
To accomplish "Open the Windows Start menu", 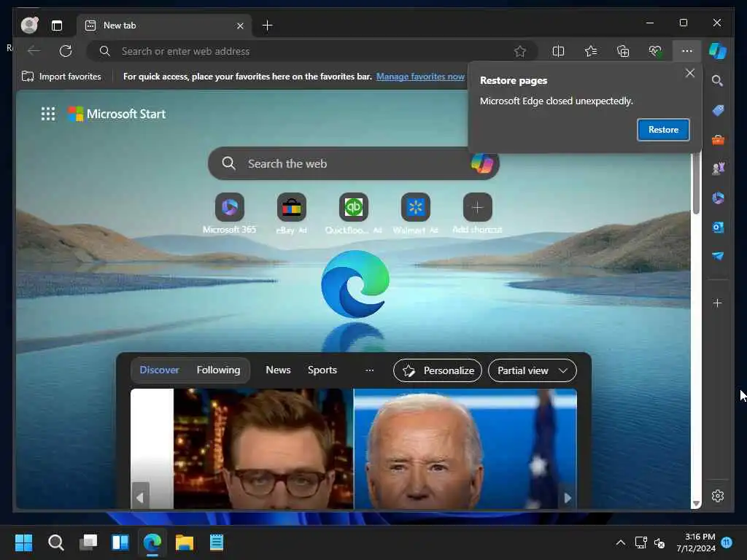I will pyautogui.click(x=24, y=542).
